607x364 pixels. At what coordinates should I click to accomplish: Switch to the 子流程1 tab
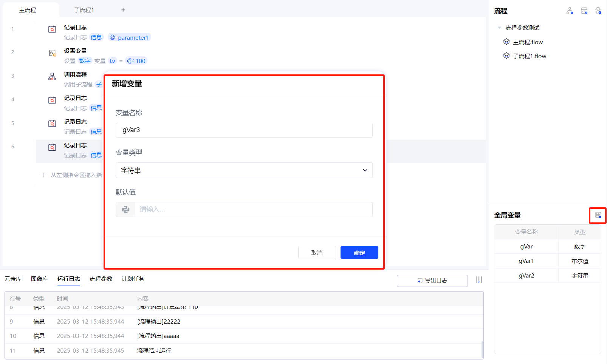(84, 10)
